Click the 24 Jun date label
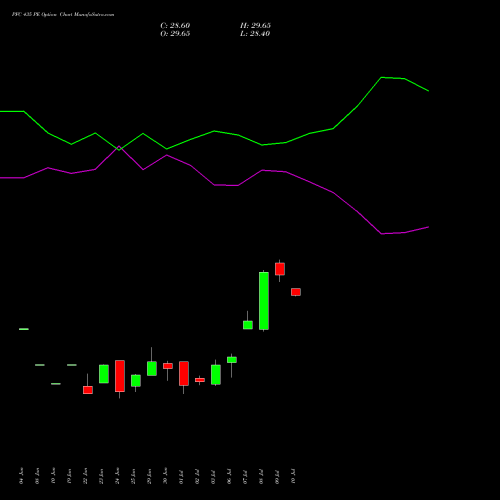Viewport: 500px width, 500px height. click(x=118, y=476)
